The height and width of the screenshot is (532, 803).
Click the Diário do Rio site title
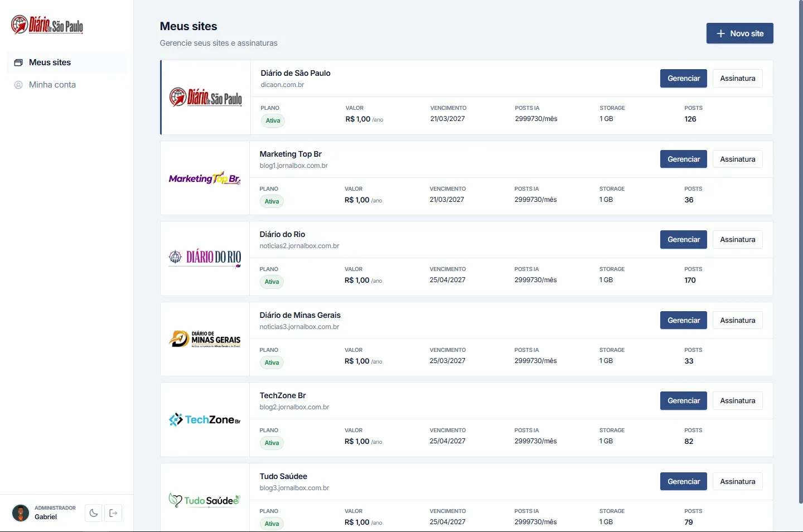click(282, 234)
